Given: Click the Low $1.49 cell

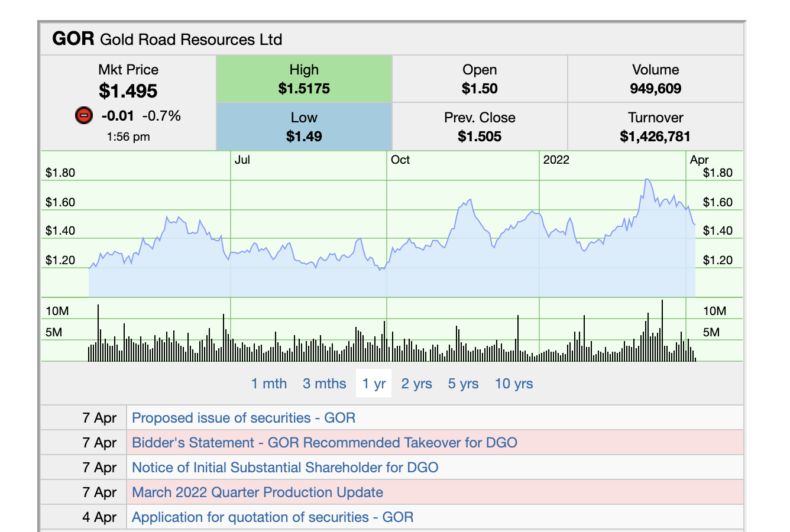Looking at the screenshot, I should click(304, 126).
